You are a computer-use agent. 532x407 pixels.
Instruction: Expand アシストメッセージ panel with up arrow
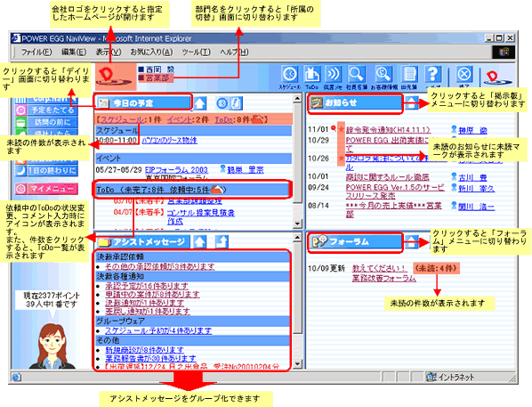(x=199, y=241)
